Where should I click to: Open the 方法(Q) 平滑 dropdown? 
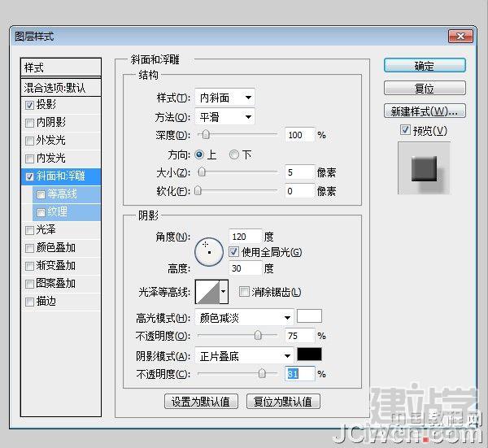tap(224, 117)
